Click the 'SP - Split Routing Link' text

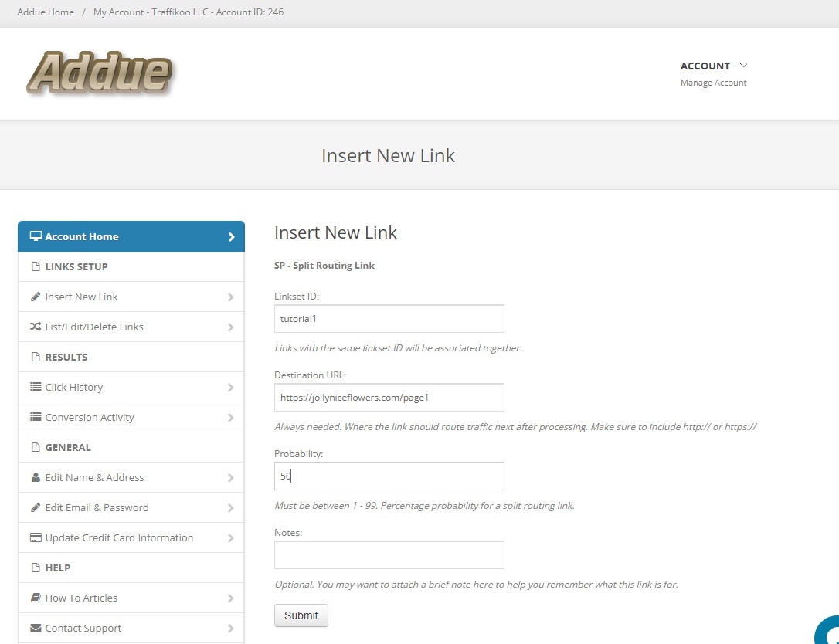pyautogui.click(x=324, y=266)
